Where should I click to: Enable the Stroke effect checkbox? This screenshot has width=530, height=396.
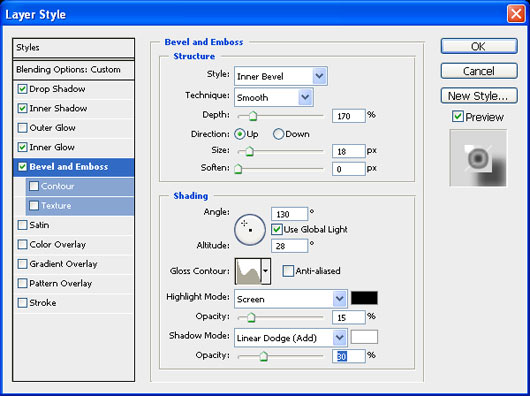(22, 303)
